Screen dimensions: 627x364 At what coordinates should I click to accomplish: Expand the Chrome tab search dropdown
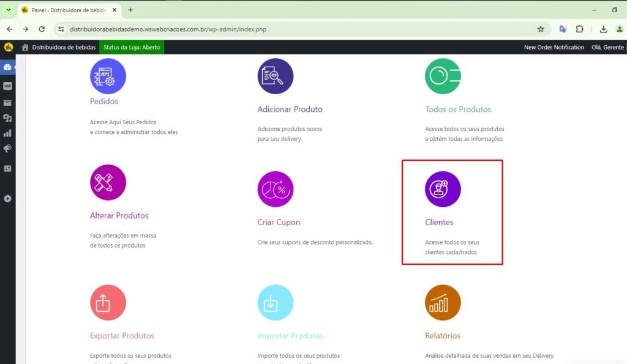point(9,10)
